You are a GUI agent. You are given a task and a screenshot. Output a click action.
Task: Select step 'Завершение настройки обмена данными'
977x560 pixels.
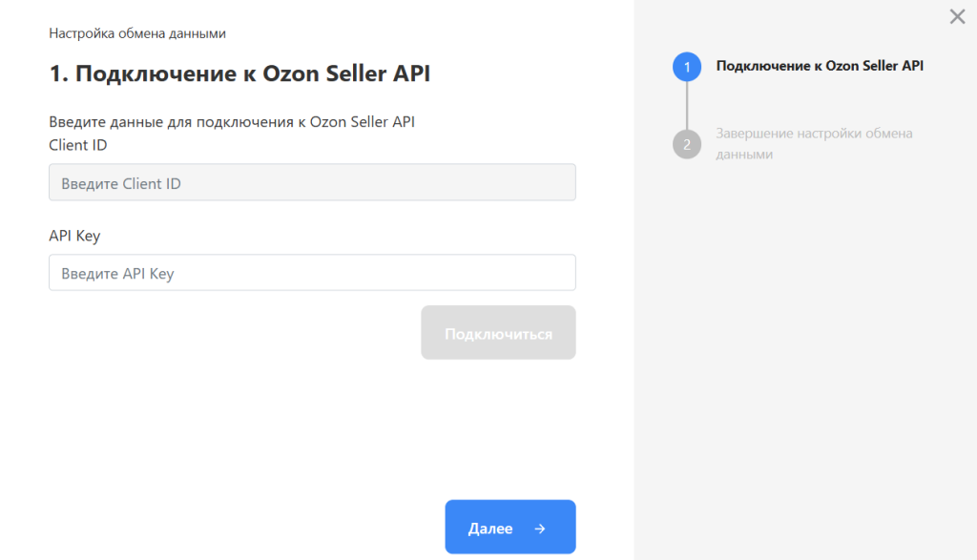tap(813, 143)
